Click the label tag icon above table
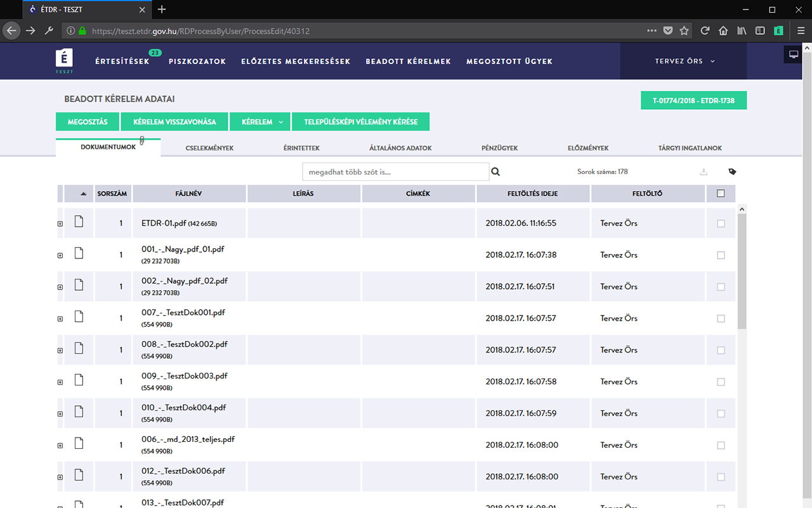The width and height of the screenshot is (812, 508). (x=732, y=171)
